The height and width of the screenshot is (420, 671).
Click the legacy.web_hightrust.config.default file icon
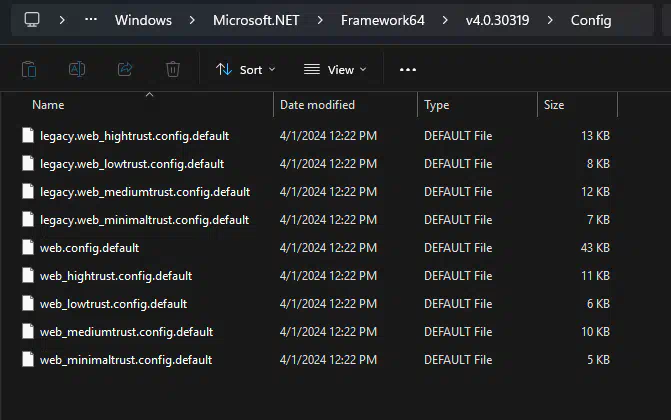[x=28, y=135]
